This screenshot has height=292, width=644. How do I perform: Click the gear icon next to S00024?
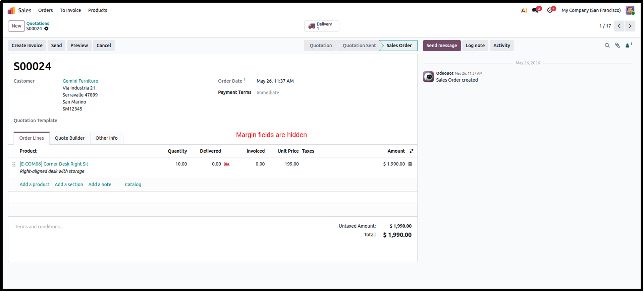tap(46, 29)
